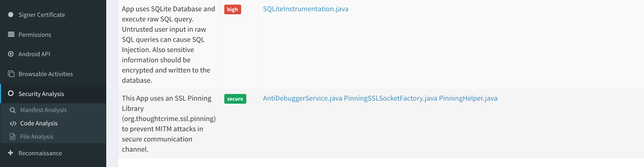Viewport: 644px width, 167px height.
Task: Open the Signer Certificate menu item
Action: [x=41, y=15]
